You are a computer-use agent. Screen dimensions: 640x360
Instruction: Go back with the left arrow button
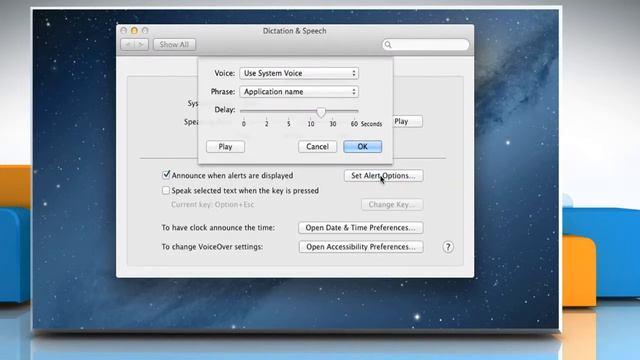[x=128, y=44]
